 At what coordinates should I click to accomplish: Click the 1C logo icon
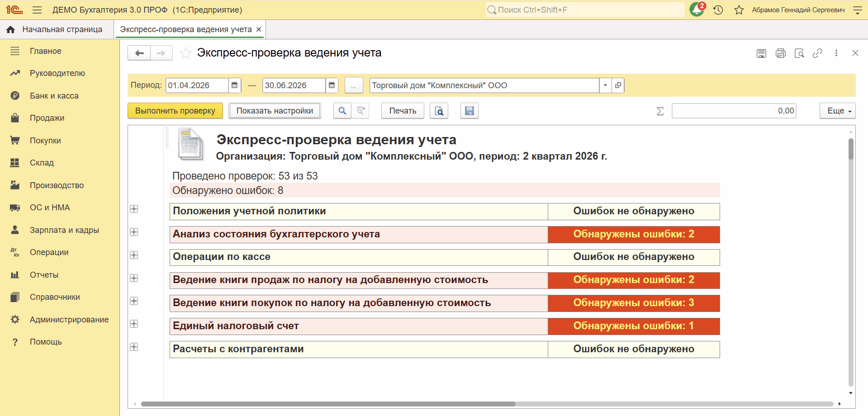[14, 10]
